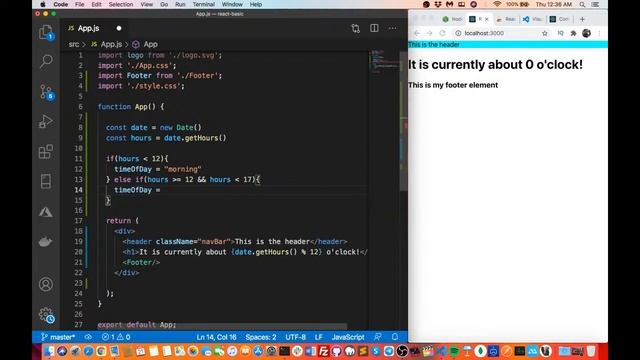Viewport: 640px width, 360px height.
Task: Reload the localhost page in browser
Action: 442,33
